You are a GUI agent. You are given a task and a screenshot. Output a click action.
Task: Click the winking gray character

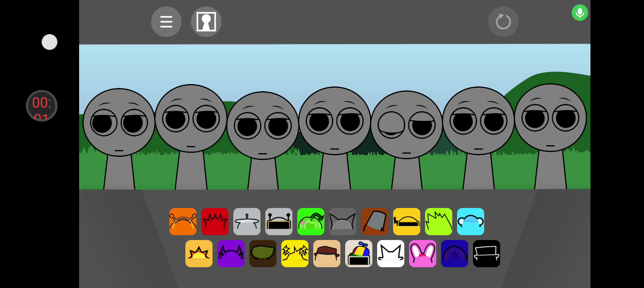pos(407,125)
